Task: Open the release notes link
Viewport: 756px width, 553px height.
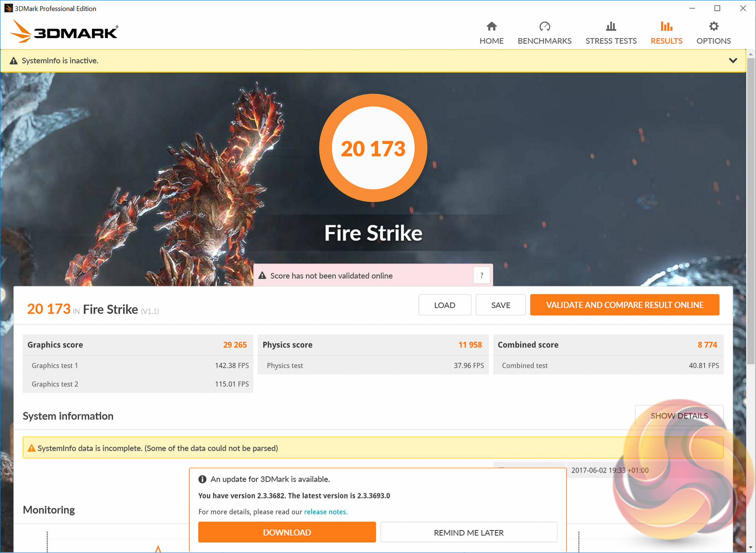Action: coord(326,512)
